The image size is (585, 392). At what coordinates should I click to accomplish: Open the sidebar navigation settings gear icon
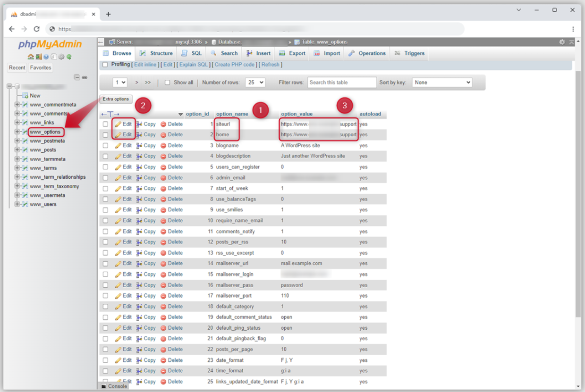click(61, 57)
